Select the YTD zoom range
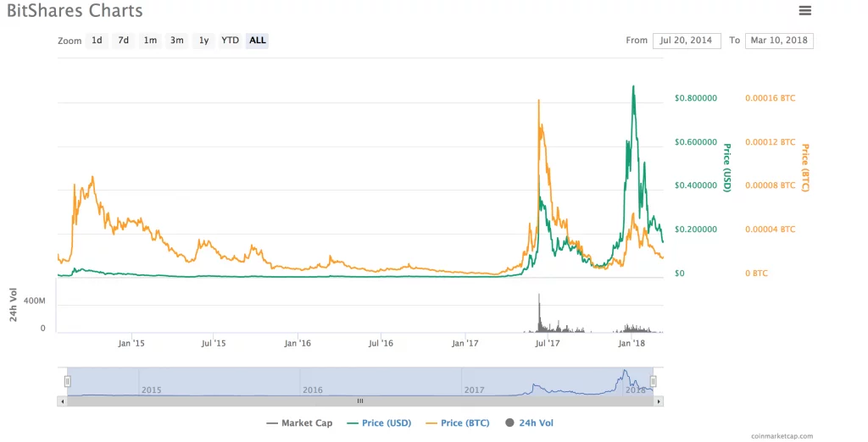Viewport: 868px width, 442px height. point(231,41)
